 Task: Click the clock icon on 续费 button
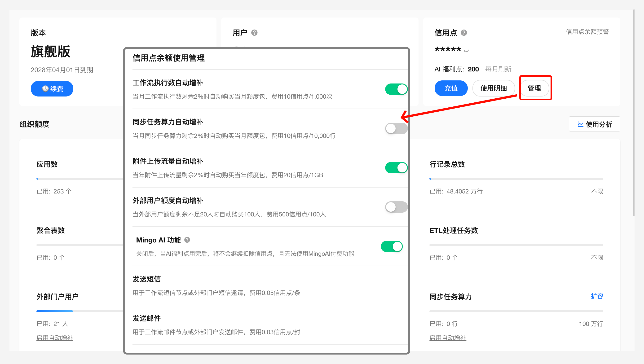[x=45, y=88]
